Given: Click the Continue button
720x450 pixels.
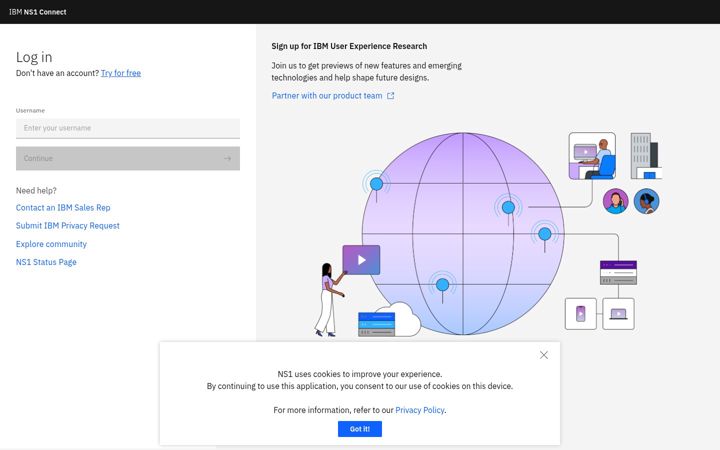Looking at the screenshot, I should pos(128,158).
